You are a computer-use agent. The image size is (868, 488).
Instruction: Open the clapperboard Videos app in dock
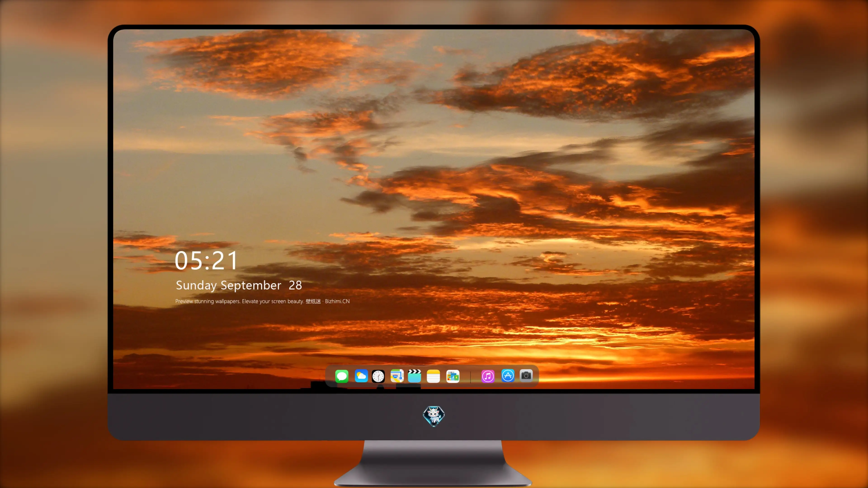coord(415,376)
